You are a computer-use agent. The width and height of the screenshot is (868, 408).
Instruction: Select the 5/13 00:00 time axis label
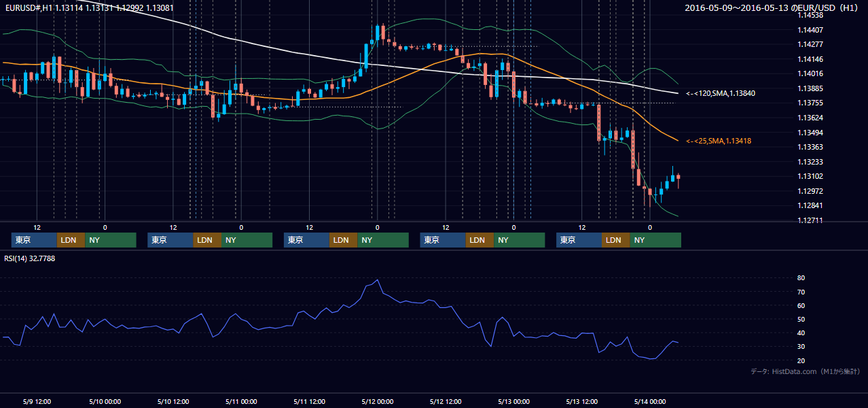513,401
